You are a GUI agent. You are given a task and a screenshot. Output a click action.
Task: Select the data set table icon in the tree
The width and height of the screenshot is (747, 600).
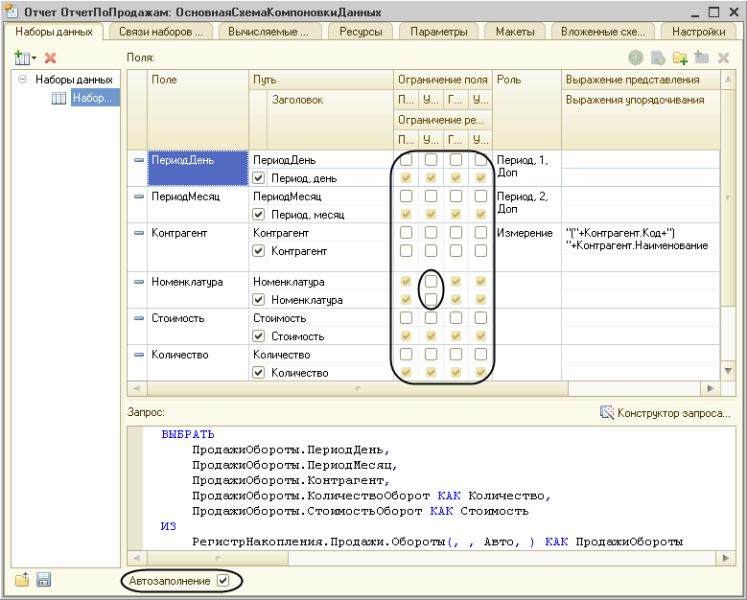pyautogui.click(x=59, y=98)
